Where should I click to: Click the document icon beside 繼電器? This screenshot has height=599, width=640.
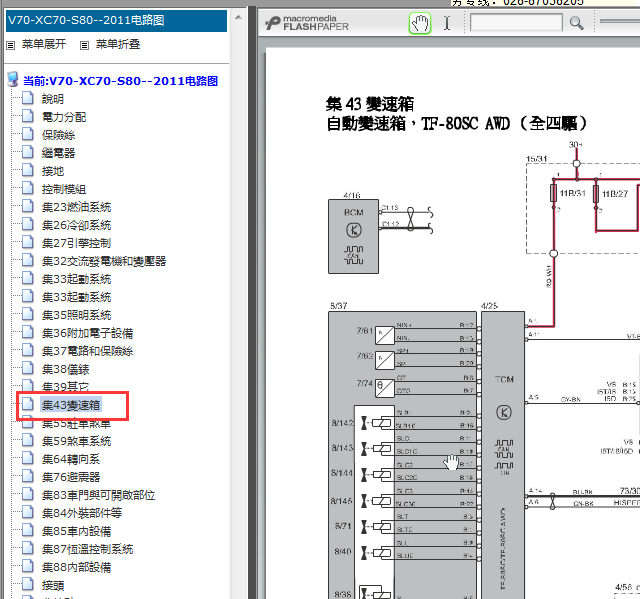tap(28, 152)
